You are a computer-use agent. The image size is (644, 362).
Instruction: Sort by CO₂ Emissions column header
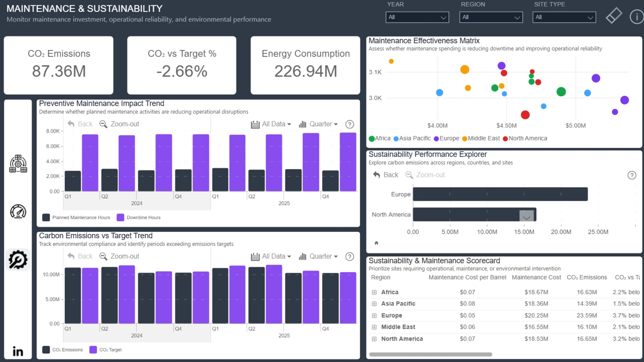pos(587,278)
